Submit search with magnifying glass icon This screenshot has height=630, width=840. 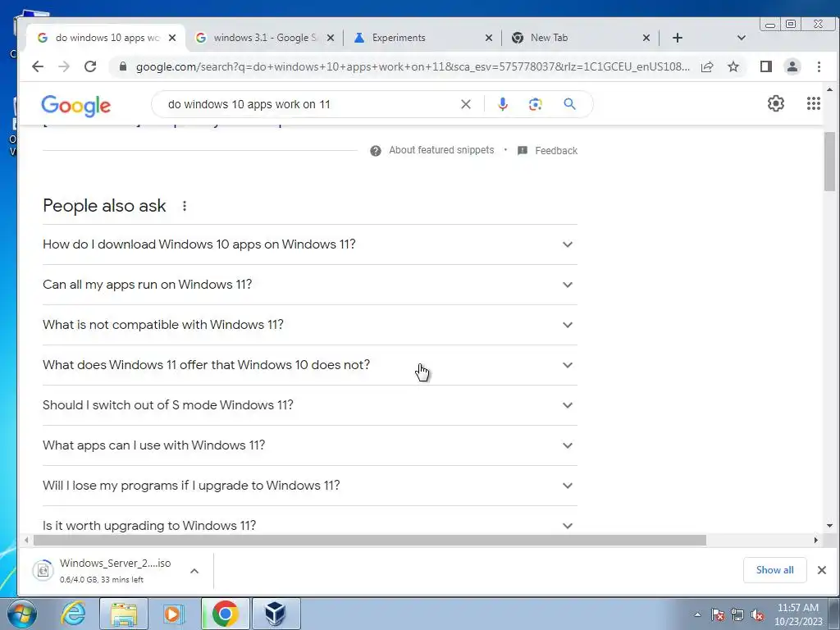569,104
